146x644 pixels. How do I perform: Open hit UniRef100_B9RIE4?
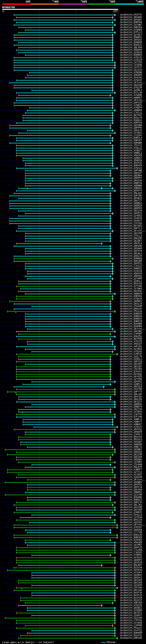131,27
